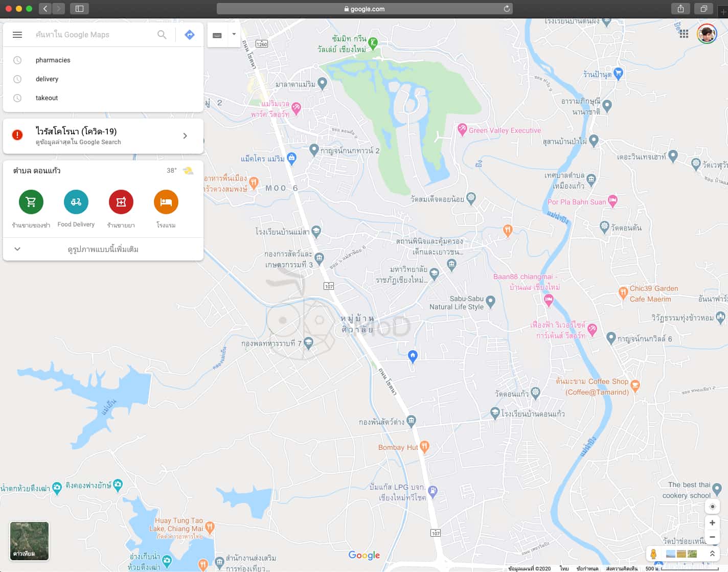
Task: Collapse the photo strip with double chevron
Action: (x=712, y=553)
